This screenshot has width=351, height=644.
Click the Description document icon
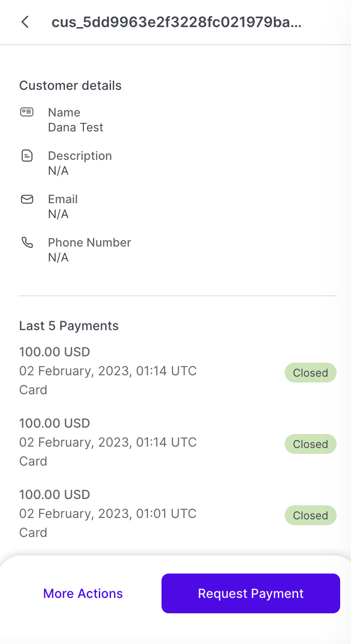(27, 156)
